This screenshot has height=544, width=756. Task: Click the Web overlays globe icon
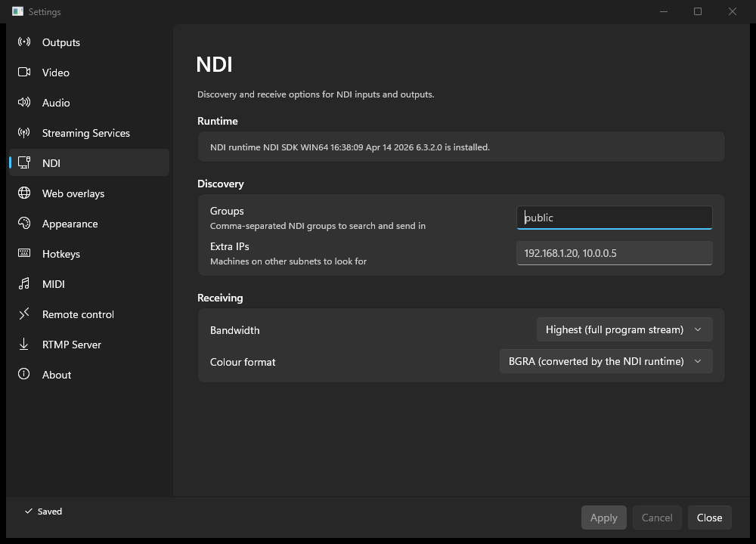click(24, 193)
